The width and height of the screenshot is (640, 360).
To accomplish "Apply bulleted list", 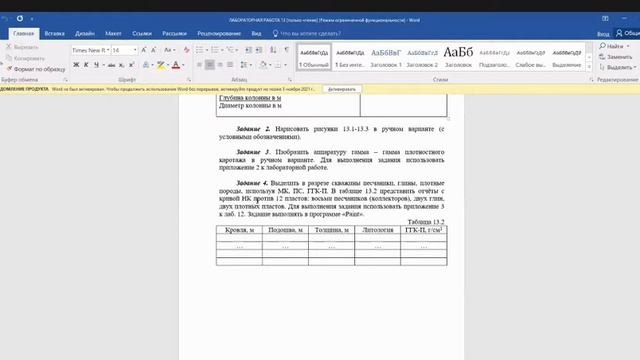I will [199, 50].
